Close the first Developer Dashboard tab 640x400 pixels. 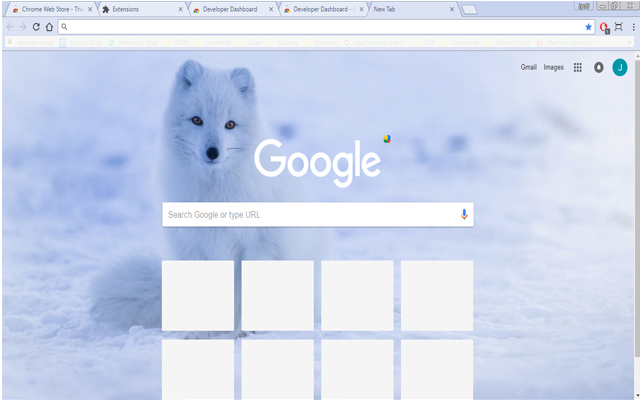271,9
